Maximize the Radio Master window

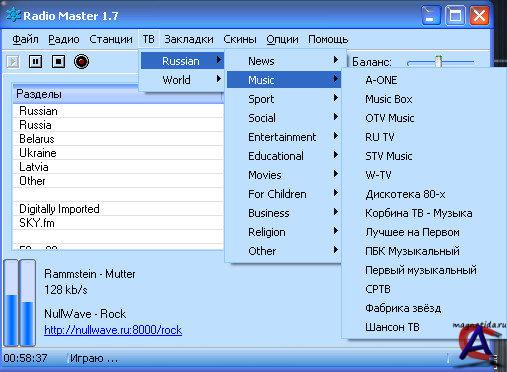(x=455, y=15)
